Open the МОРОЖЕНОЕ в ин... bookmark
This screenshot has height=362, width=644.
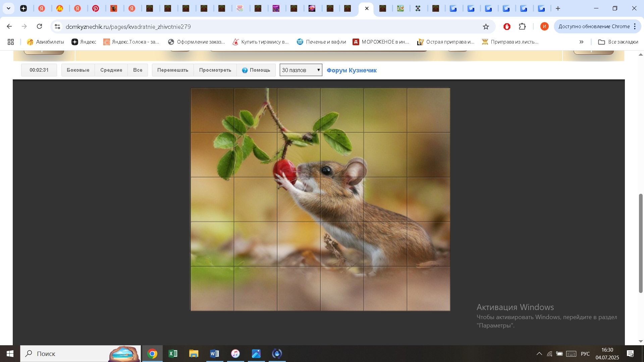[381, 42]
